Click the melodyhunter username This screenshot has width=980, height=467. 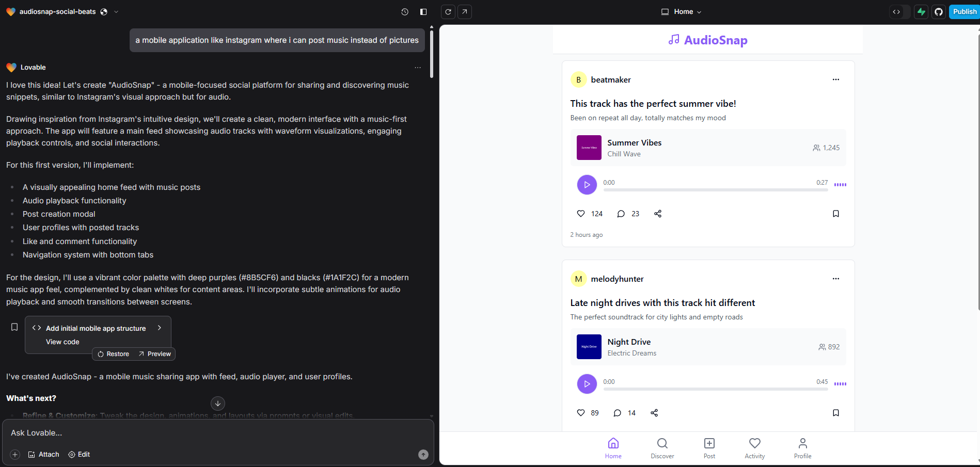coord(618,279)
